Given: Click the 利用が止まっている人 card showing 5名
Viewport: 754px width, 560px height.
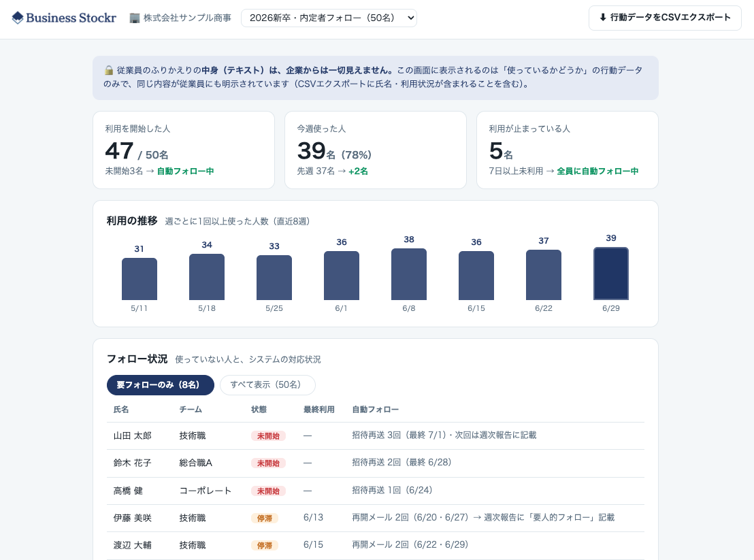Looking at the screenshot, I should (568, 150).
